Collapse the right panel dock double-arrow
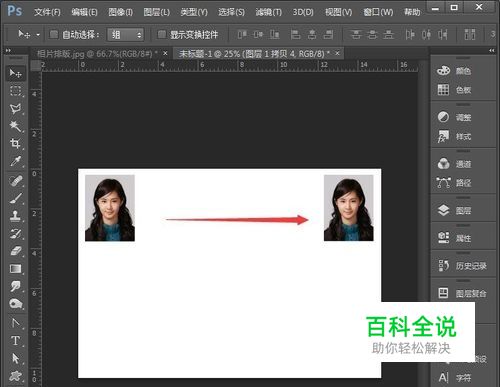 (x=492, y=50)
